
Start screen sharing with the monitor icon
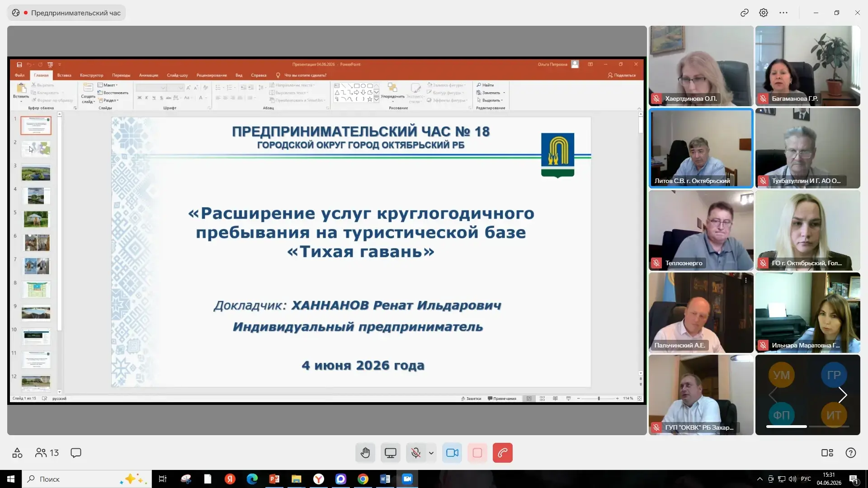tap(391, 453)
